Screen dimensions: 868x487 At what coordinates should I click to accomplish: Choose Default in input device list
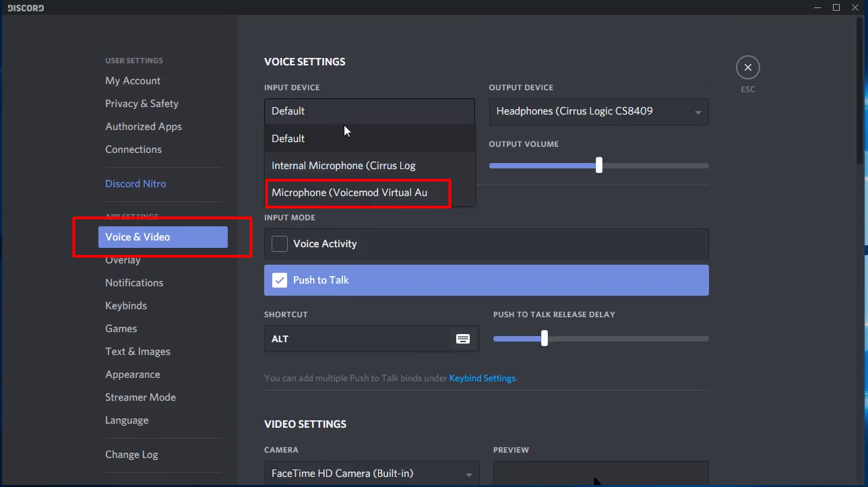pos(369,139)
